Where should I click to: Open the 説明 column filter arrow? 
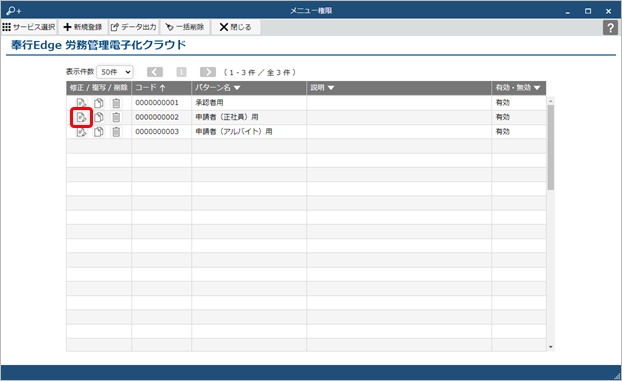[331, 88]
